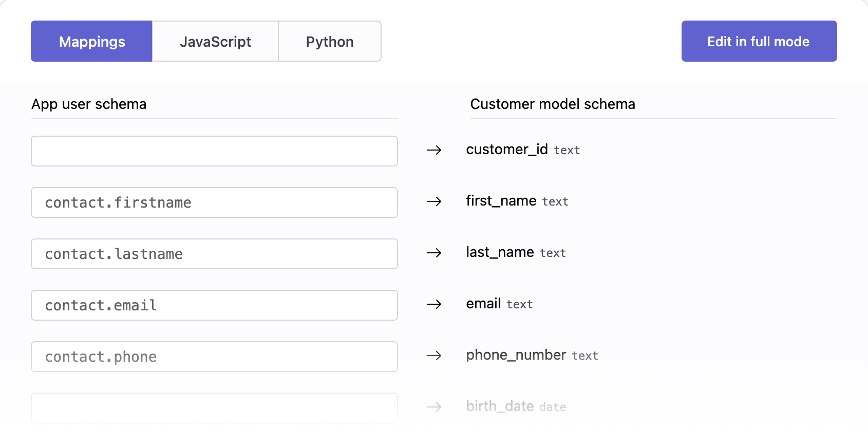This screenshot has width=868, height=445.
Task: Click the contact.lastname input field
Action: click(214, 254)
